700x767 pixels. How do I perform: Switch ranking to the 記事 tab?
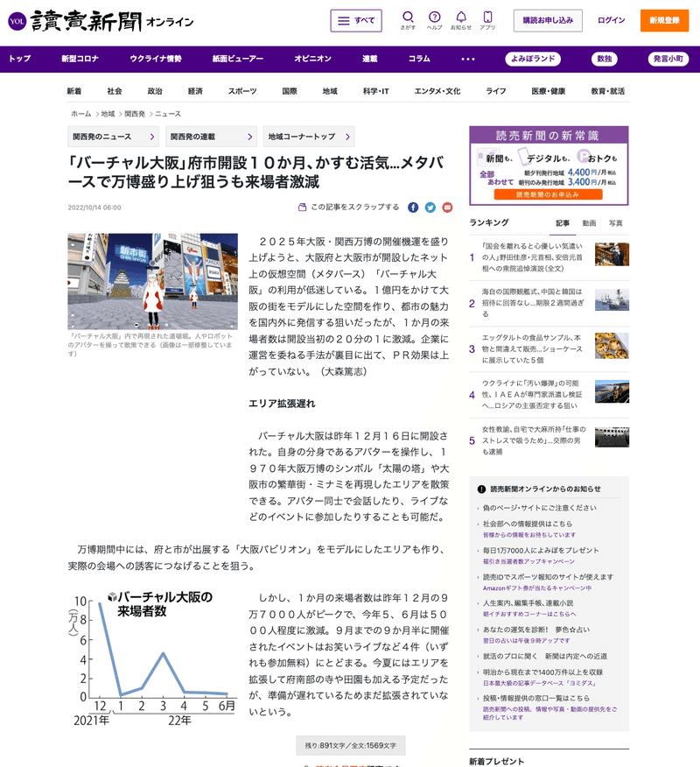(x=562, y=223)
